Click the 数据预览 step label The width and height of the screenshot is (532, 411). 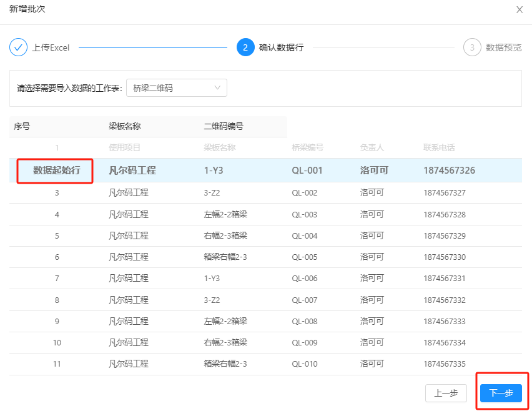503,47
